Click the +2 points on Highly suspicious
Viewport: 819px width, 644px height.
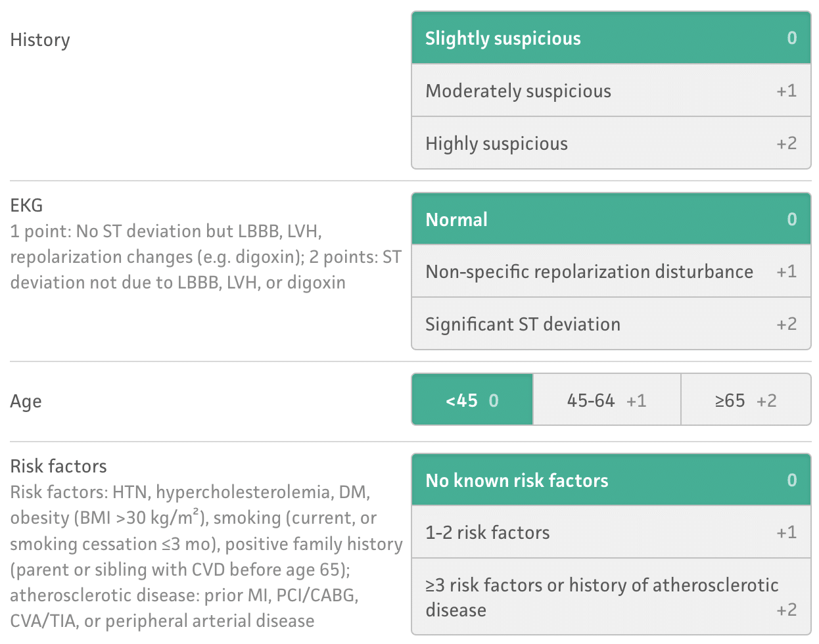786,143
